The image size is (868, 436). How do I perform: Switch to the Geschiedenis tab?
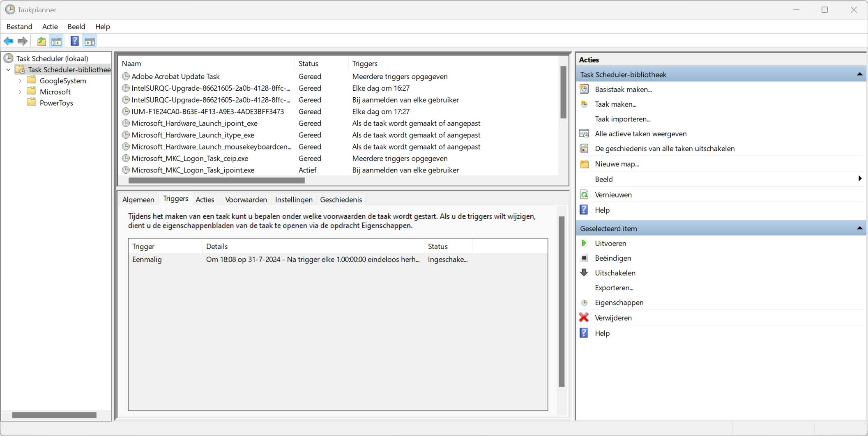click(341, 200)
